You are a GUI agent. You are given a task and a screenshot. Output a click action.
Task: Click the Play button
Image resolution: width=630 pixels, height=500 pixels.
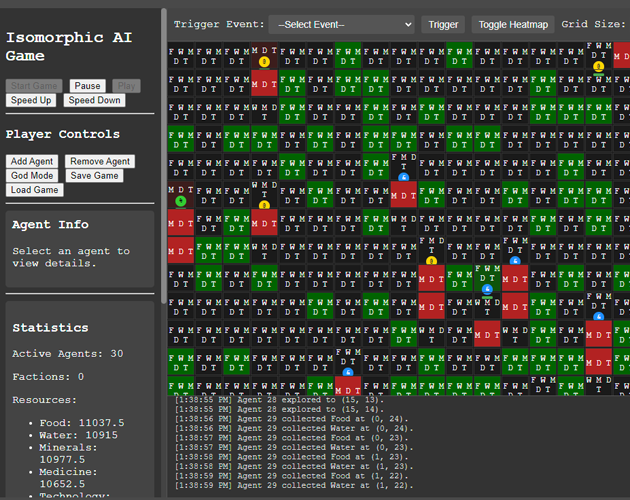pyautogui.click(x=126, y=86)
